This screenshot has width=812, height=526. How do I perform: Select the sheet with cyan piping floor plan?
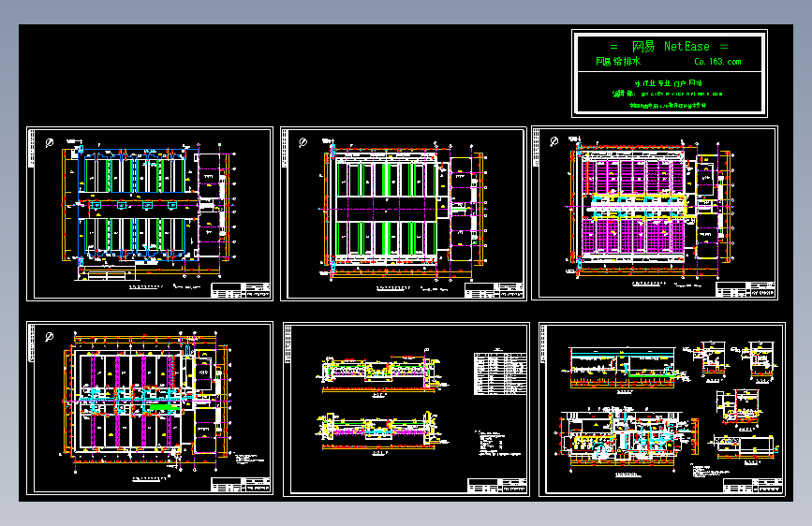pyautogui.click(x=150, y=408)
